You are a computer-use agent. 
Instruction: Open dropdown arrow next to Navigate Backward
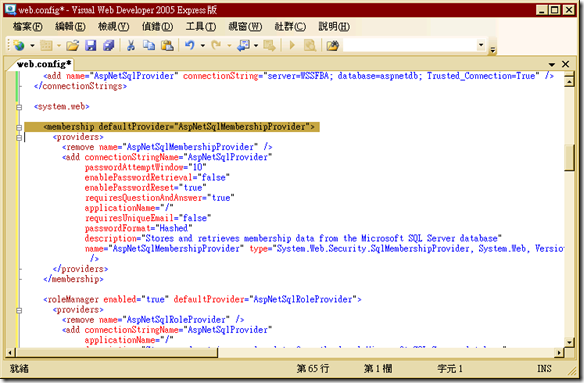[x=256, y=45]
